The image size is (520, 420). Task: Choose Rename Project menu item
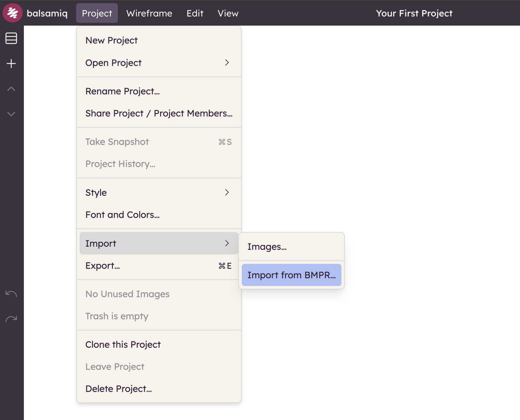(x=122, y=91)
